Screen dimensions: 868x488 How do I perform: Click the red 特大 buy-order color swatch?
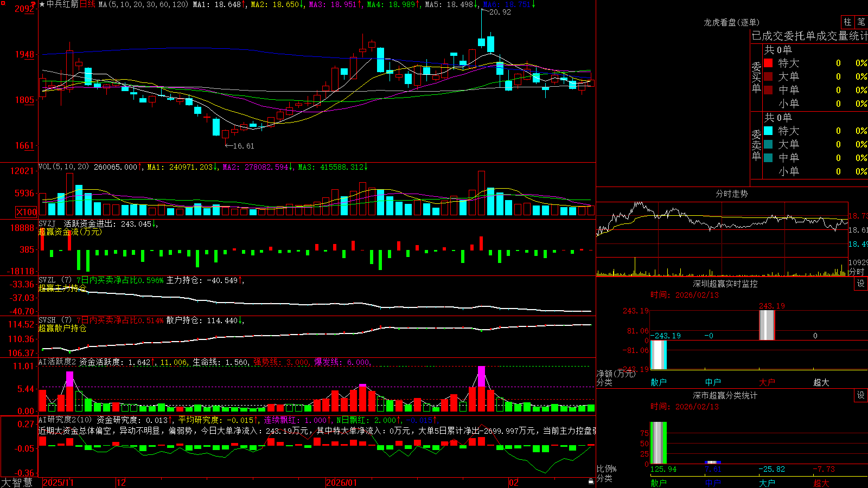768,63
